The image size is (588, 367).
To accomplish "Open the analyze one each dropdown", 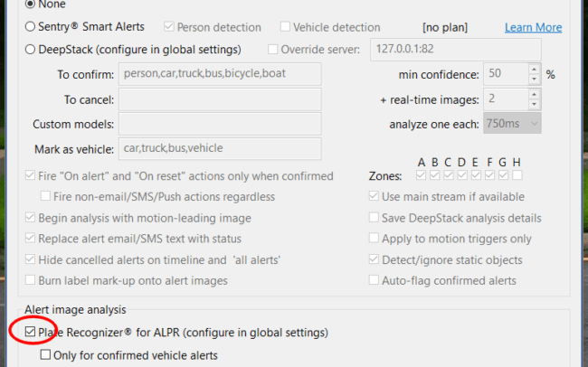I will (512, 123).
